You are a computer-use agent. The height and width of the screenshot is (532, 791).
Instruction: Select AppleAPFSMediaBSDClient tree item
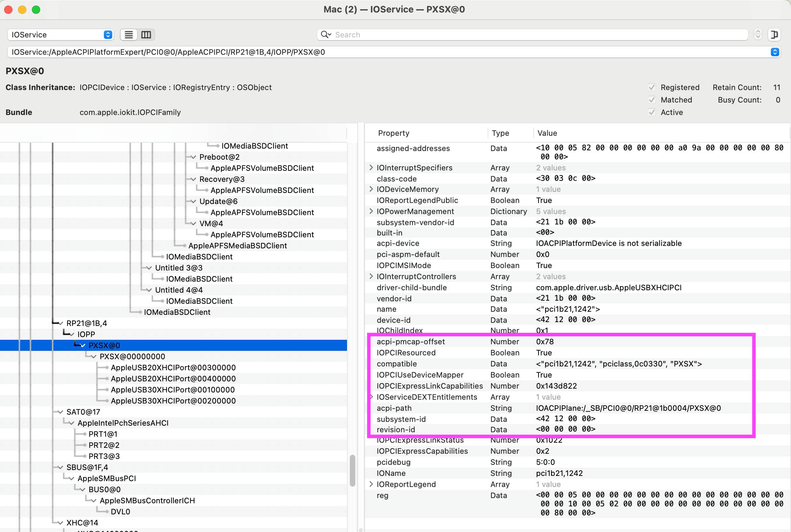tap(238, 246)
